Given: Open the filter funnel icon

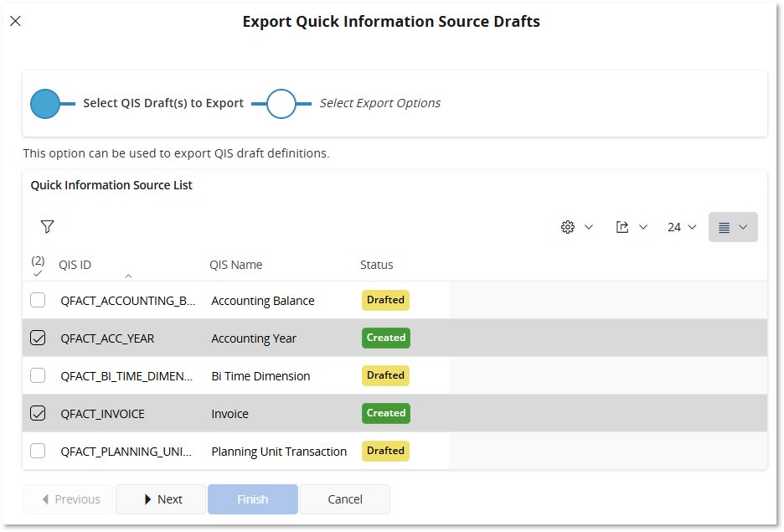Looking at the screenshot, I should (x=47, y=226).
